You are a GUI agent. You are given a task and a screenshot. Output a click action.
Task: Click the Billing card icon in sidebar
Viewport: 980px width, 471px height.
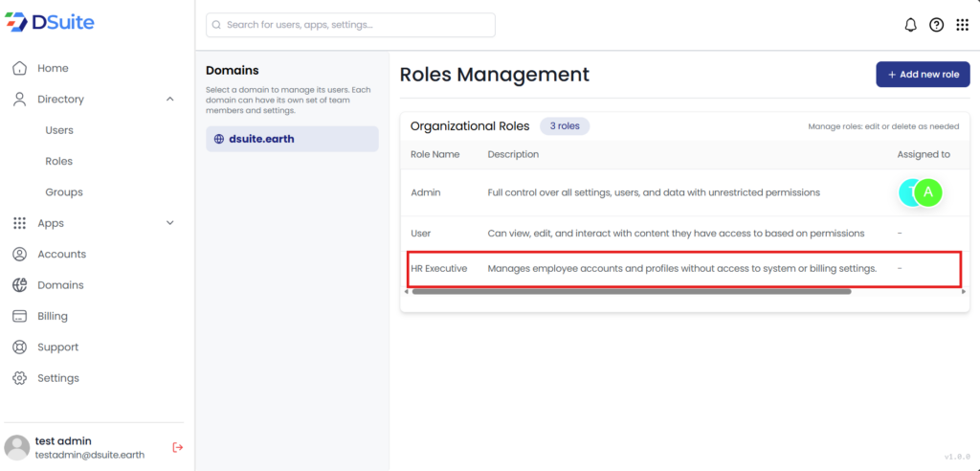click(x=19, y=316)
